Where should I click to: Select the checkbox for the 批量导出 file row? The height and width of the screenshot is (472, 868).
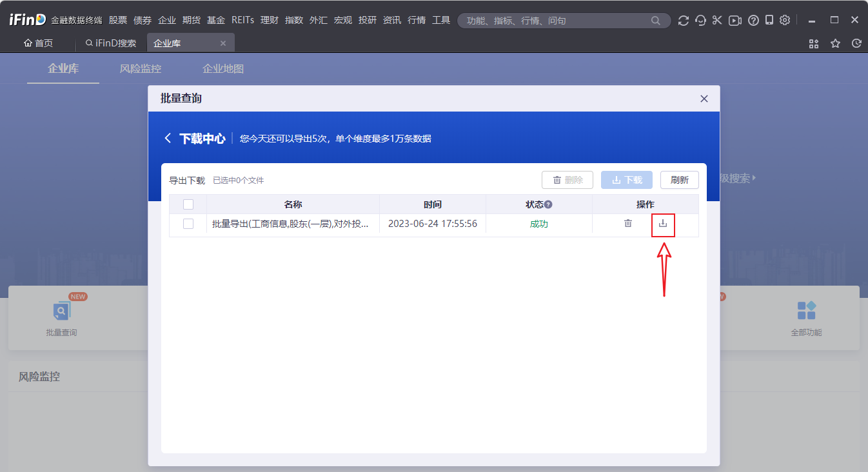[x=188, y=224]
